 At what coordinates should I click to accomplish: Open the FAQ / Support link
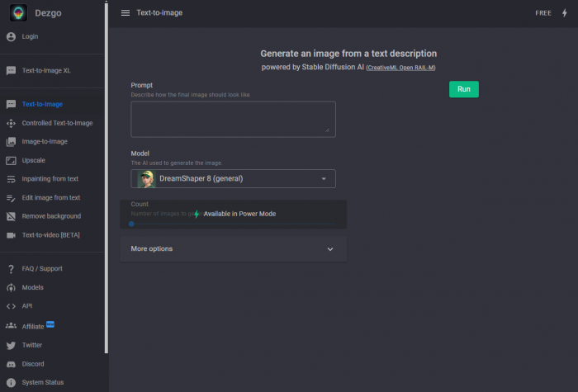pyautogui.click(x=42, y=268)
